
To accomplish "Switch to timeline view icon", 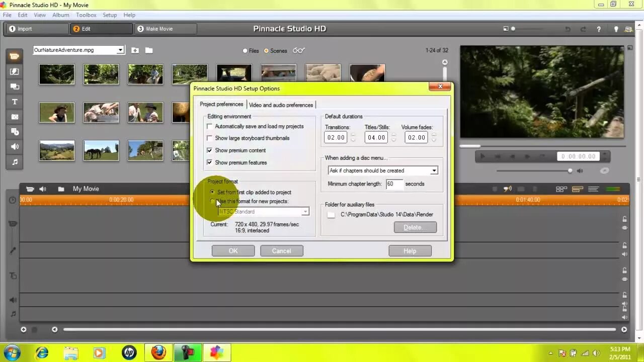I will [x=578, y=189].
